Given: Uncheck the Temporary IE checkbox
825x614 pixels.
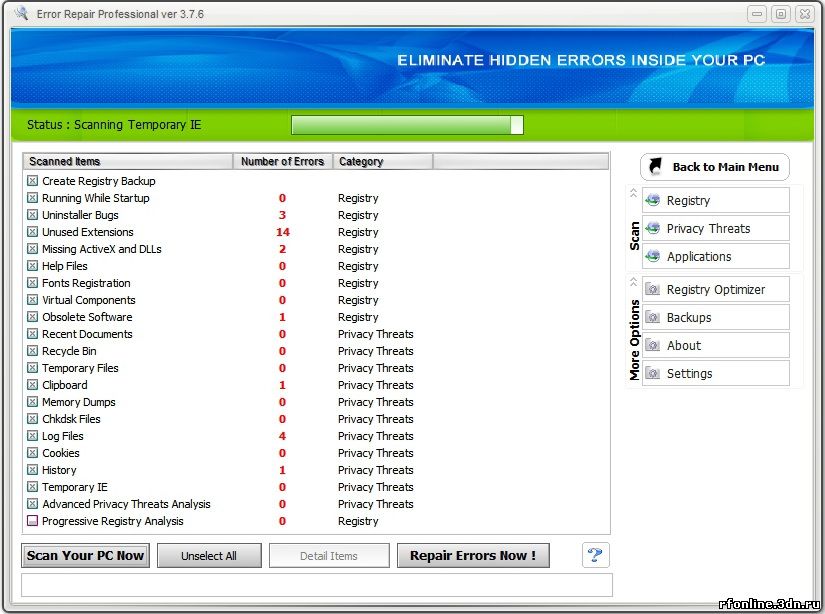Looking at the screenshot, I should tap(33, 487).
